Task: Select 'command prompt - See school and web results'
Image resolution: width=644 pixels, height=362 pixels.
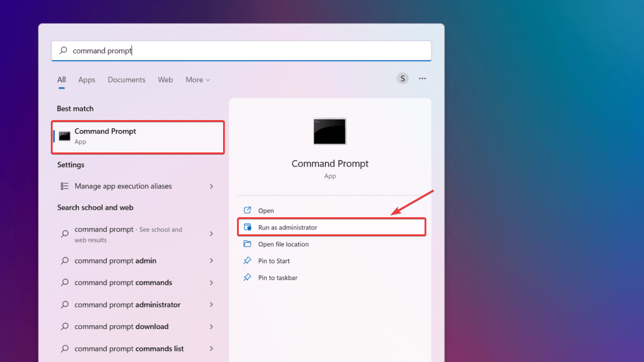Action: [x=138, y=234]
